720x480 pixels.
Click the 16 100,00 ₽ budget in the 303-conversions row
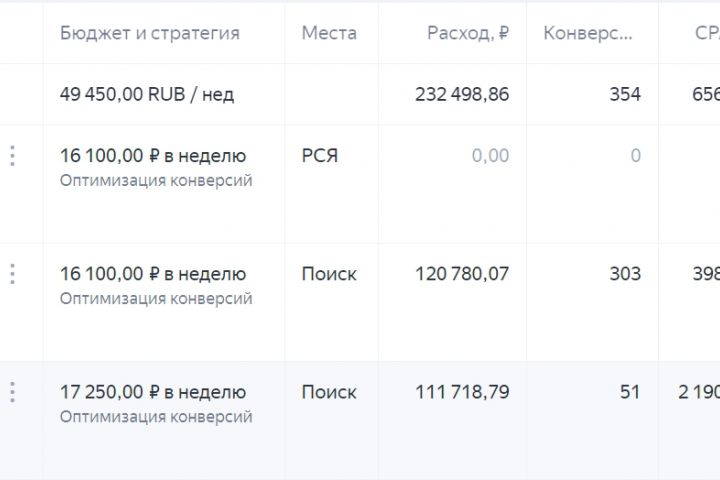153,274
